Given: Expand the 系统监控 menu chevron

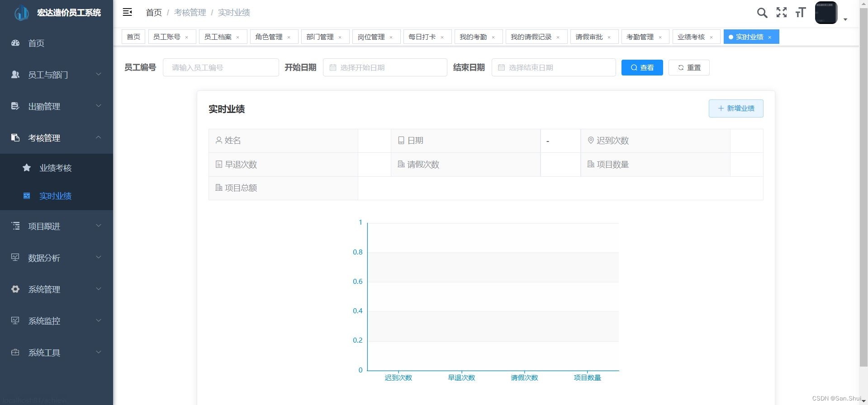Looking at the screenshot, I should coord(99,320).
